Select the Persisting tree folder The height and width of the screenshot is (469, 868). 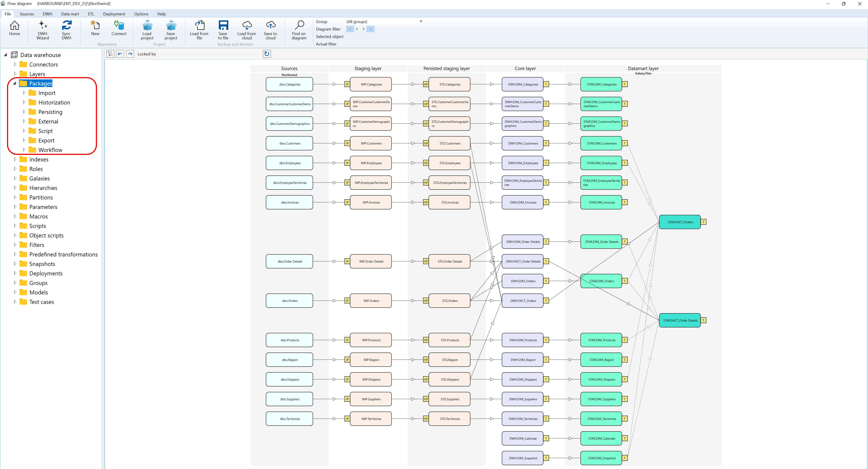[50, 112]
